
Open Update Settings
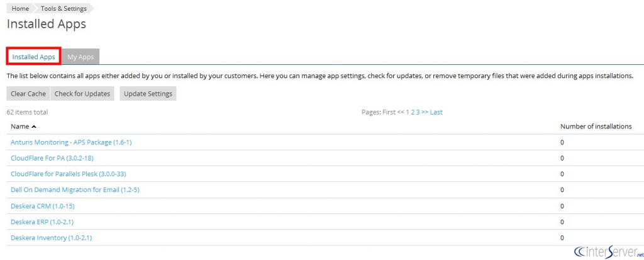coord(148,93)
